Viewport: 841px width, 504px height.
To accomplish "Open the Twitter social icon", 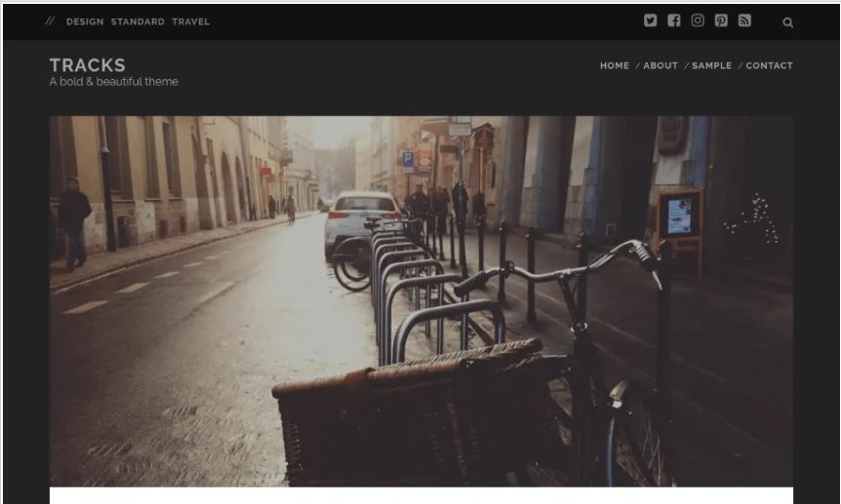I will 650,20.
